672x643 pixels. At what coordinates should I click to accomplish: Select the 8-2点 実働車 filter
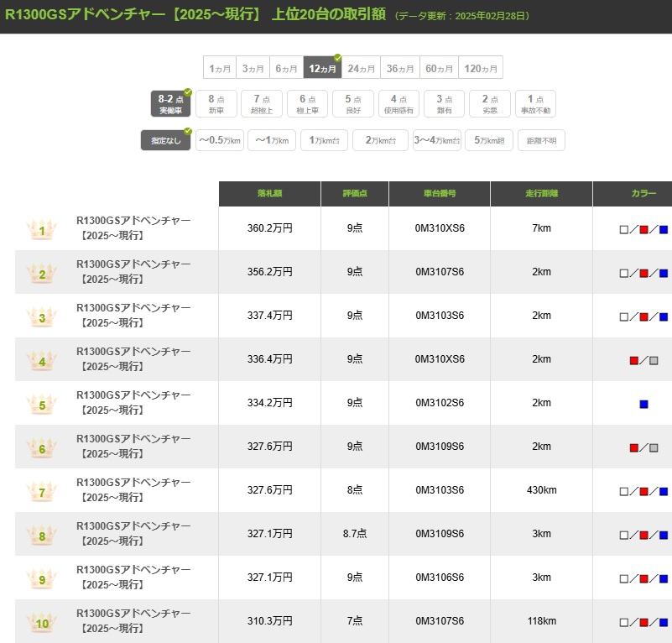(x=171, y=104)
